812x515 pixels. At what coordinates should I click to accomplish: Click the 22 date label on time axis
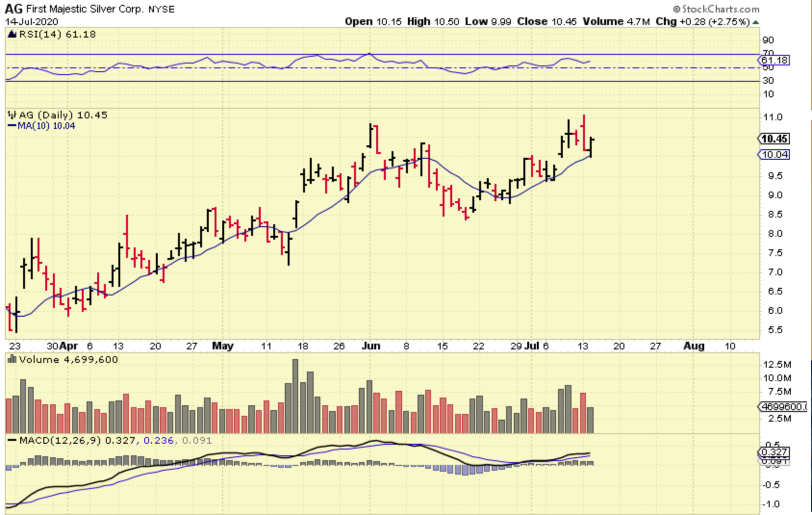coord(478,346)
